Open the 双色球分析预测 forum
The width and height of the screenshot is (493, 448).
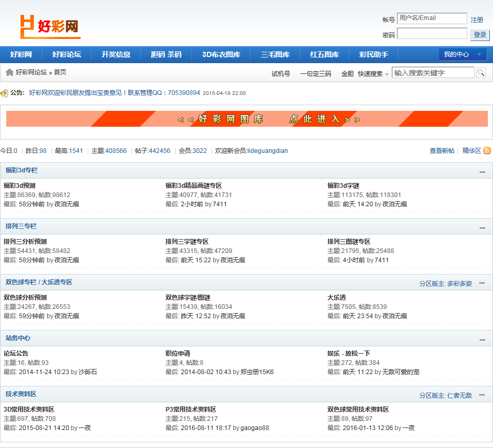tap(25, 298)
